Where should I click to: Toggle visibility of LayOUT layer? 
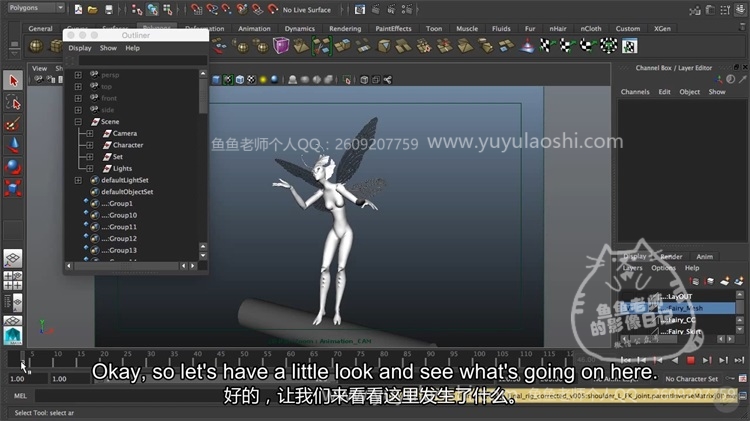pos(627,297)
